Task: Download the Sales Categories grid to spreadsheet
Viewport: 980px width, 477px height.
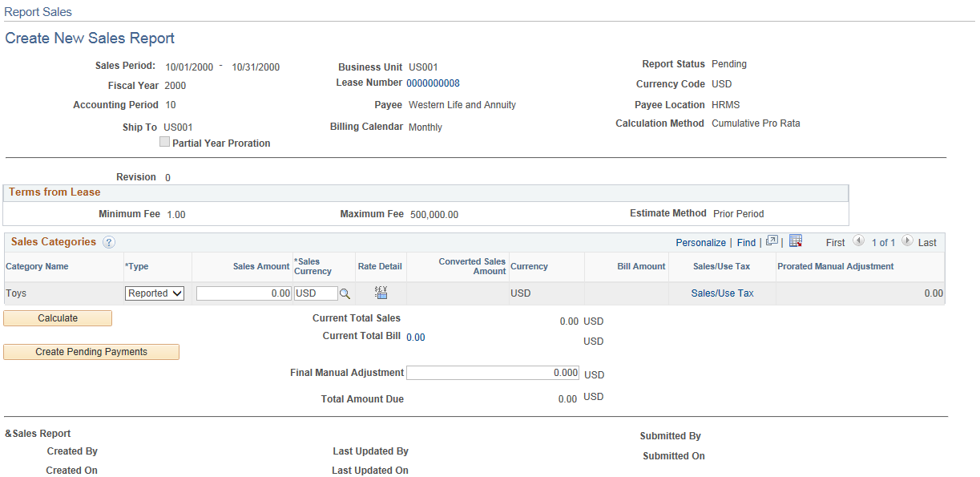Action: pos(796,242)
